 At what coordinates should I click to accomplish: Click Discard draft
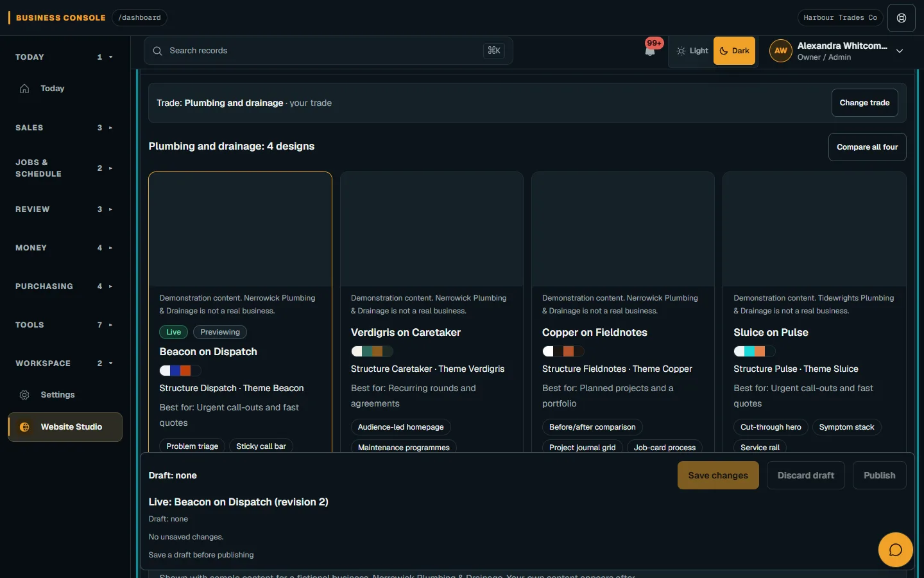(805, 475)
